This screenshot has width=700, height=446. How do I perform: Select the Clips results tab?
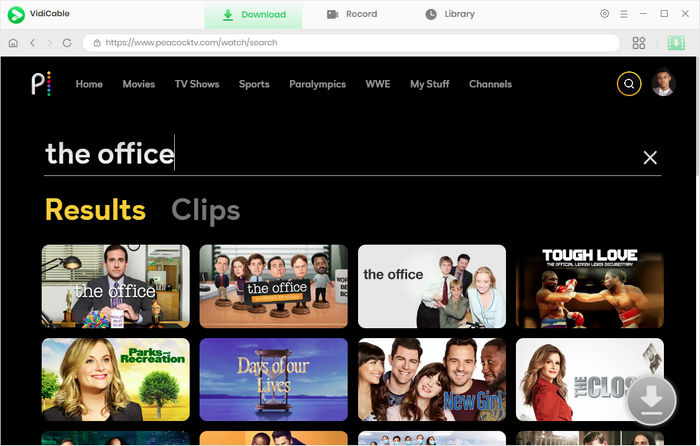pyautogui.click(x=205, y=210)
